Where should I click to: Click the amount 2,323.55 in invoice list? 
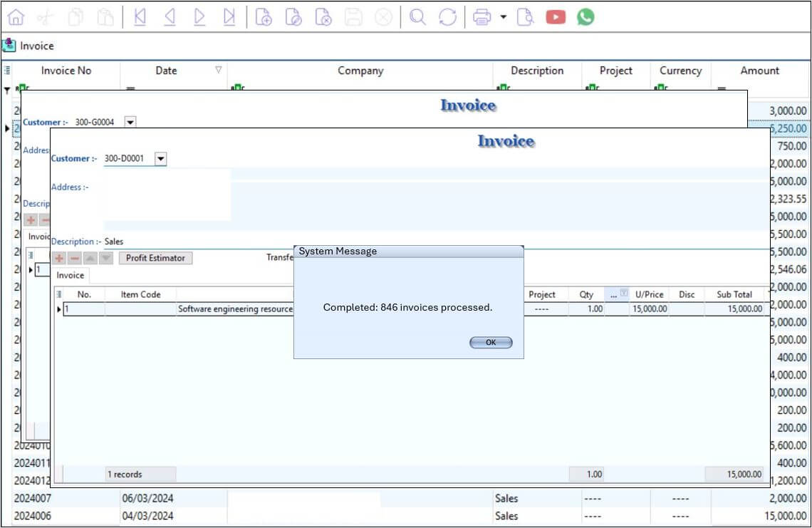click(x=788, y=199)
